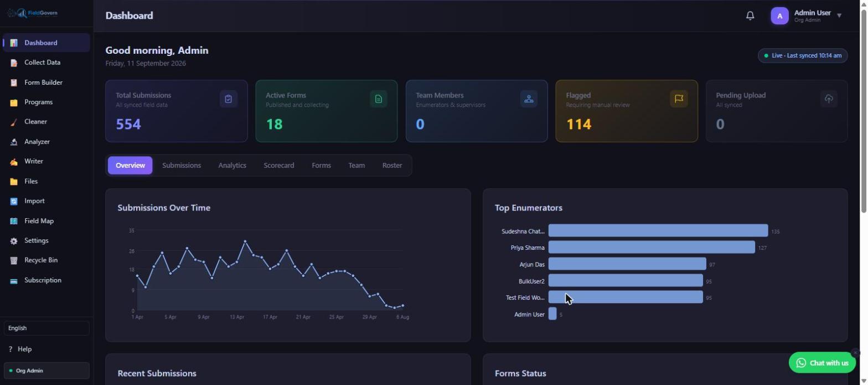Navigate to Analyzer in sidebar
The image size is (868, 385).
[46, 142]
